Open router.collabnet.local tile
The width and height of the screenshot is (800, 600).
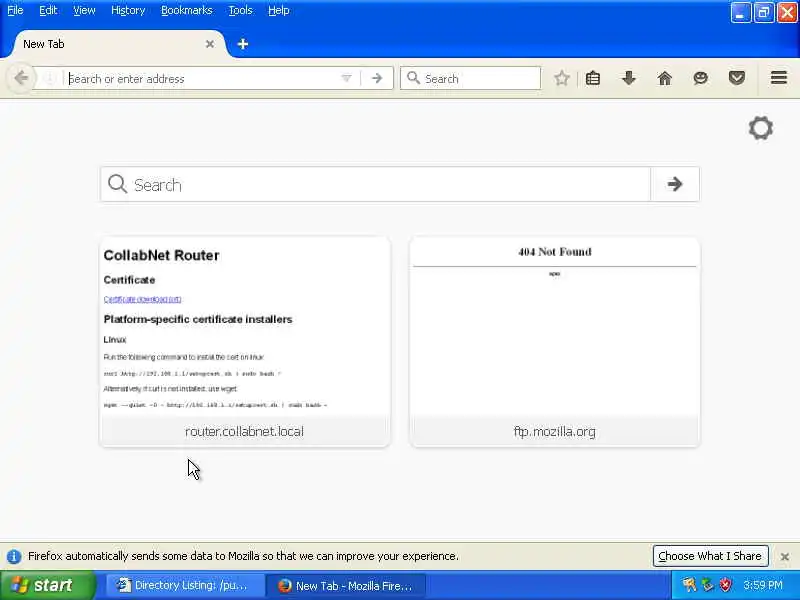(245, 342)
